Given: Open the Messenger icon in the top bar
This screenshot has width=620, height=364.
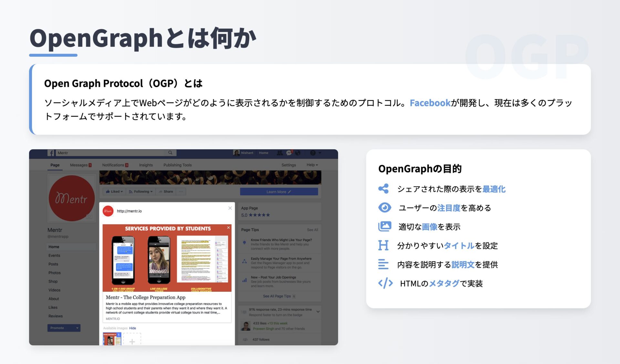Looking at the screenshot, I should tap(288, 153).
